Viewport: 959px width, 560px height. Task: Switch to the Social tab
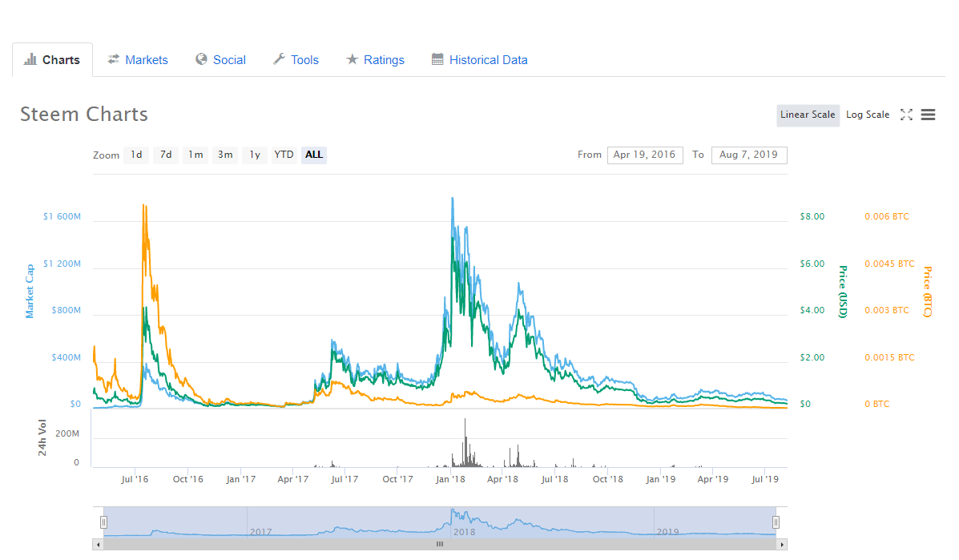click(229, 60)
